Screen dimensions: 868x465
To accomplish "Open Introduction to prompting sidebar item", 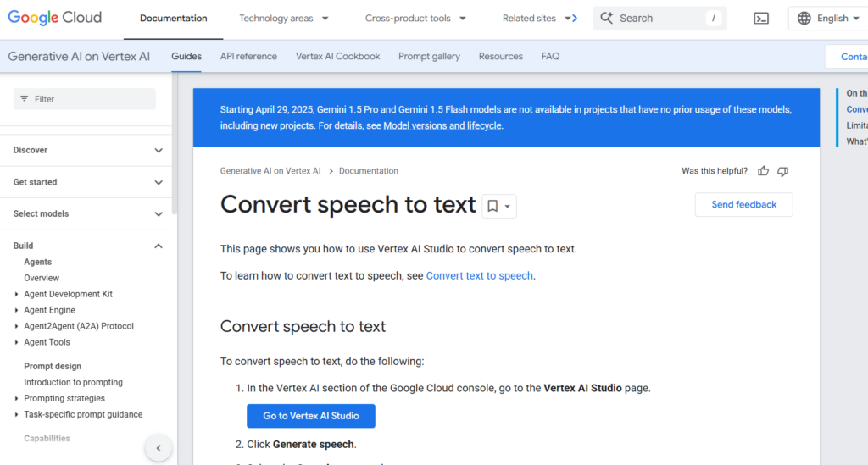I will (x=73, y=382).
